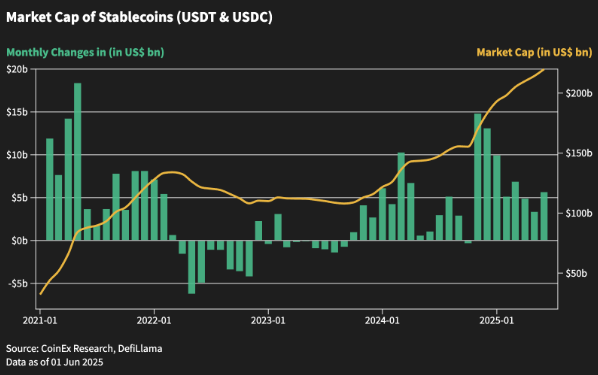Click the 2021-01 x-axis date label
Image resolution: width=598 pixels, height=375 pixels.
(40, 320)
